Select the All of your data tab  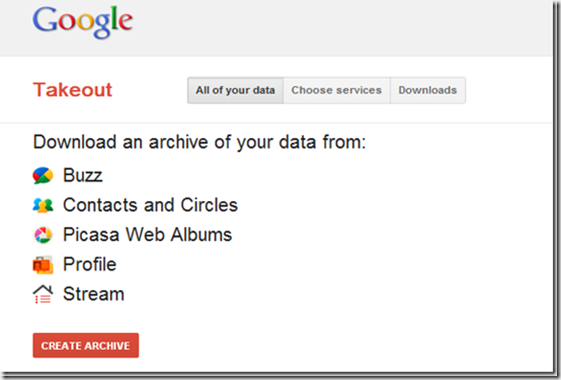(x=235, y=90)
